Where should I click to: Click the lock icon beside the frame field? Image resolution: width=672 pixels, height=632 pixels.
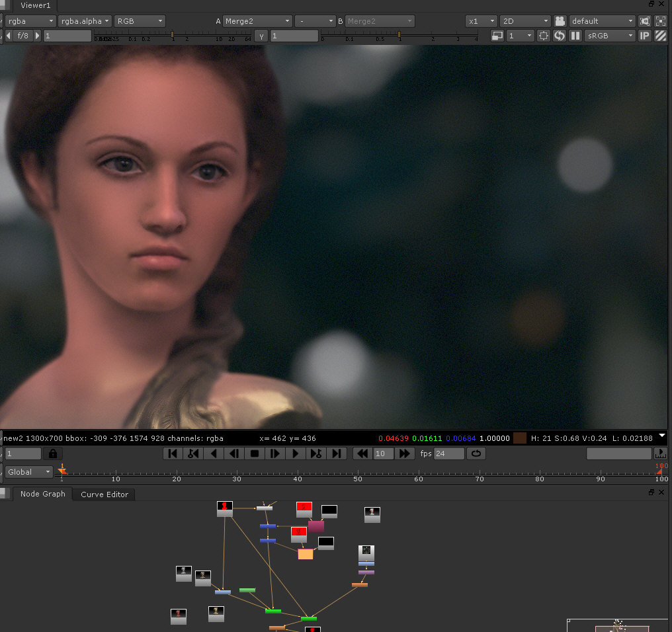point(53,454)
